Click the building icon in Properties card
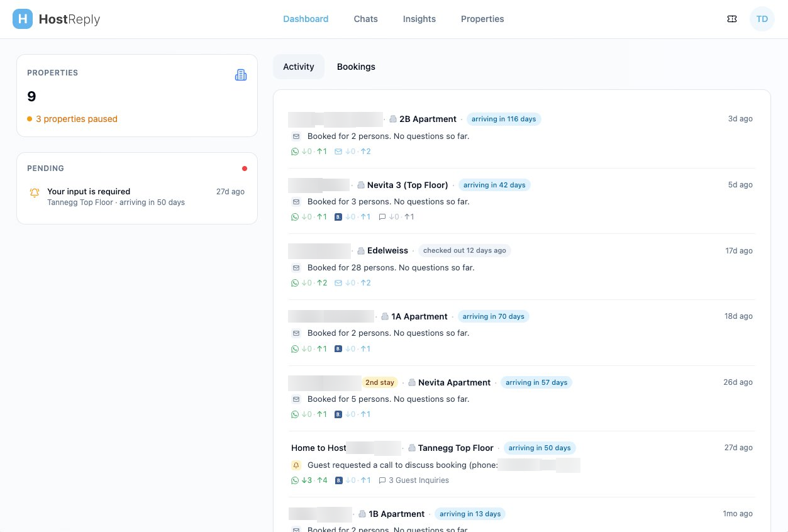 241,75
